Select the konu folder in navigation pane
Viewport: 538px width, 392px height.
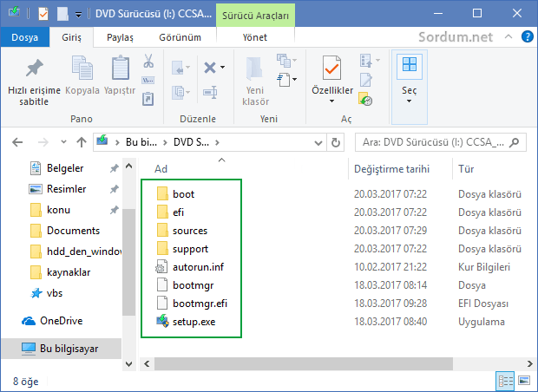tap(61, 210)
